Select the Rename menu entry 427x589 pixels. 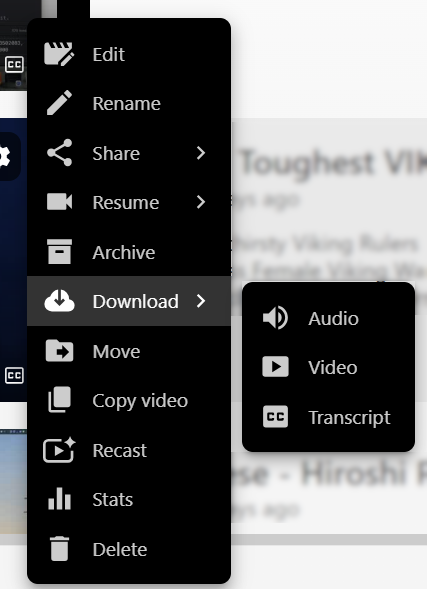coord(129,103)
